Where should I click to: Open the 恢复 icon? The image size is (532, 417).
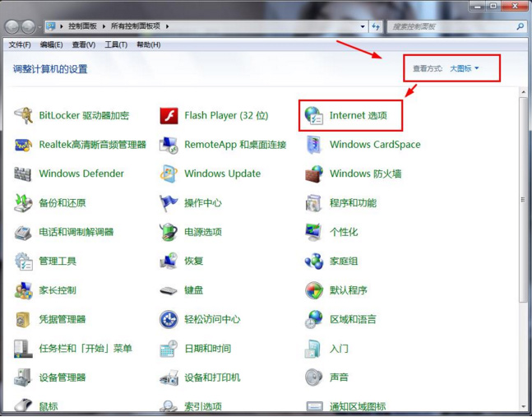(x=169, y=262)
